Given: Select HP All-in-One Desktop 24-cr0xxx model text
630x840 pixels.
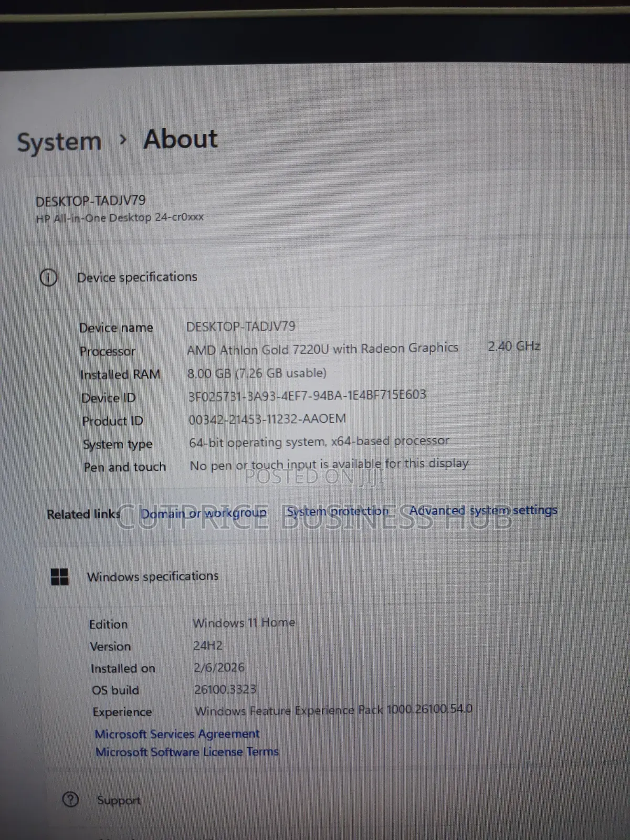Looking at the screenshot, I should (120, 217).
